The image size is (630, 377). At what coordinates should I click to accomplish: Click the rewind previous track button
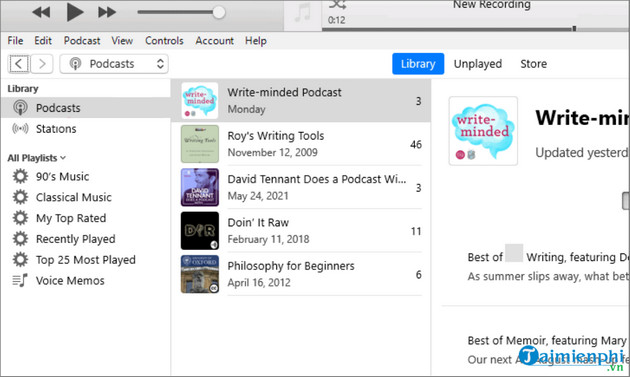point(41,12)
